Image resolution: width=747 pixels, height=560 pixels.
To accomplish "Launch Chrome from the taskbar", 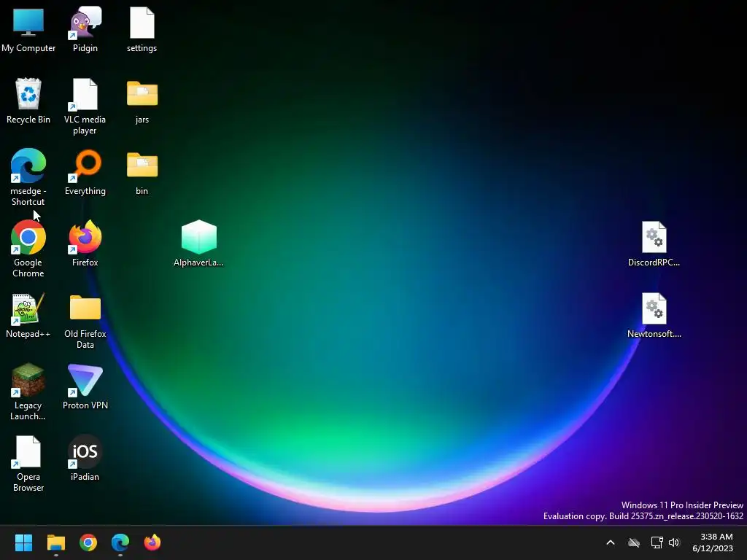I will click(88, 542).
